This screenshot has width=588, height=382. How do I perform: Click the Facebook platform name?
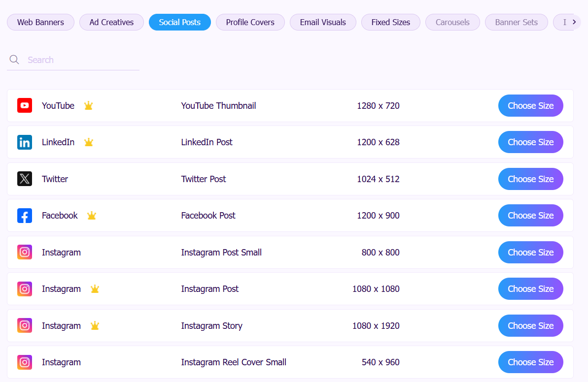coord(60,216)
